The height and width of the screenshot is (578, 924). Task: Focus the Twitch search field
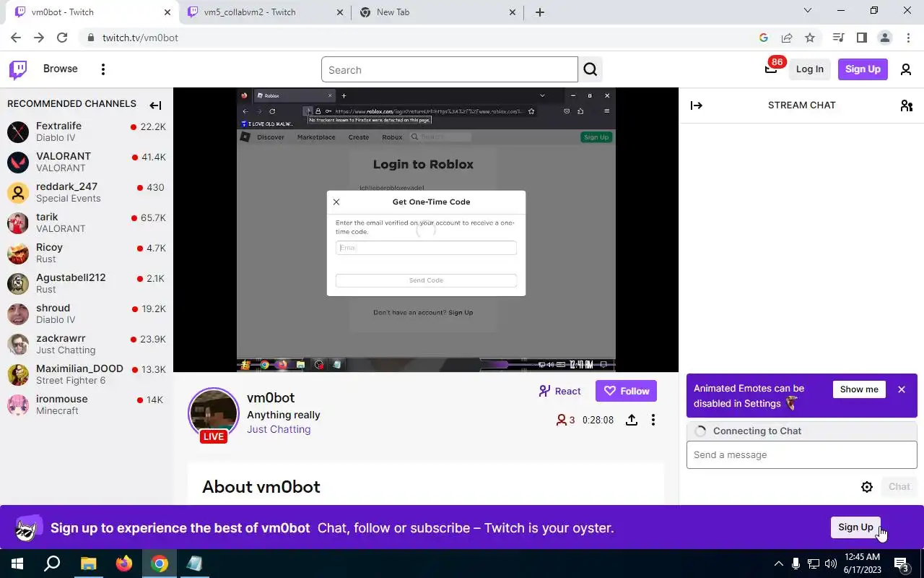tap(449, 70)
